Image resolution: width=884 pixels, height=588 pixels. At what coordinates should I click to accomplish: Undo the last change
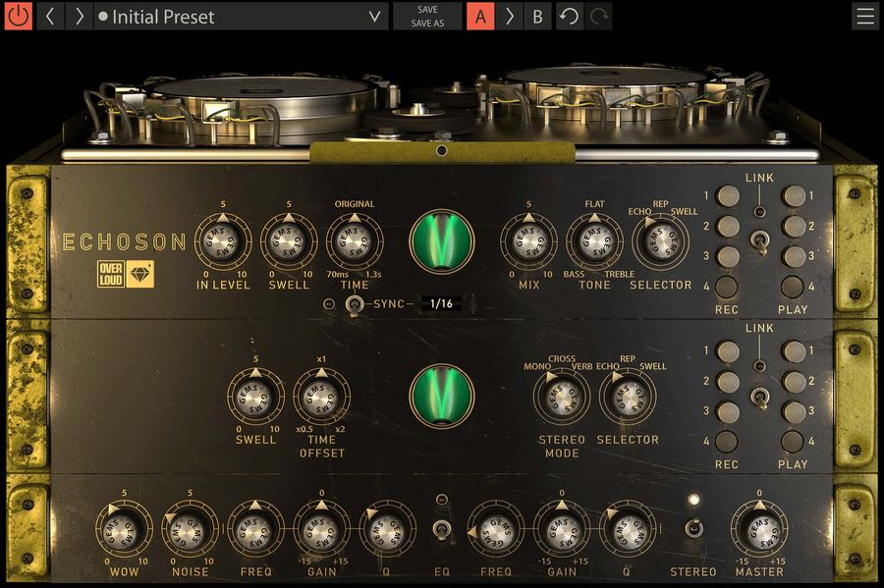tap(570, 17)
